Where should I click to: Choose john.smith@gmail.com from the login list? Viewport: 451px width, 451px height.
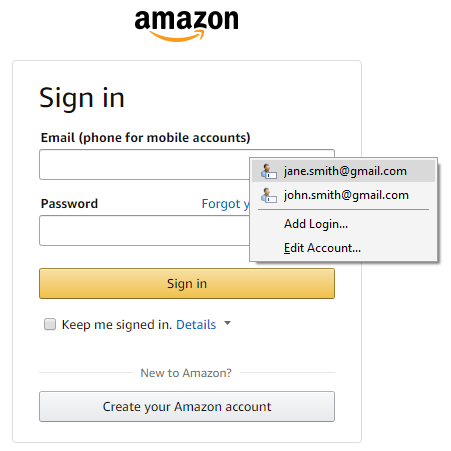(x=343, y=195)
